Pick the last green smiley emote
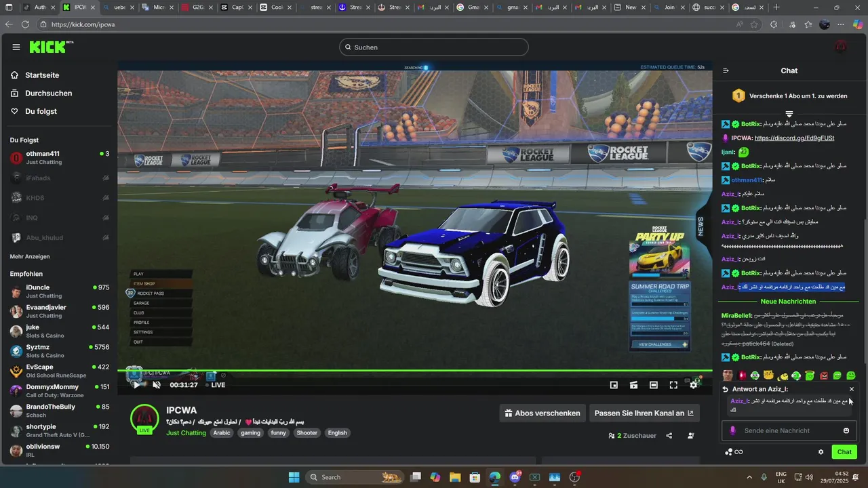 click(x=851, y=375)
